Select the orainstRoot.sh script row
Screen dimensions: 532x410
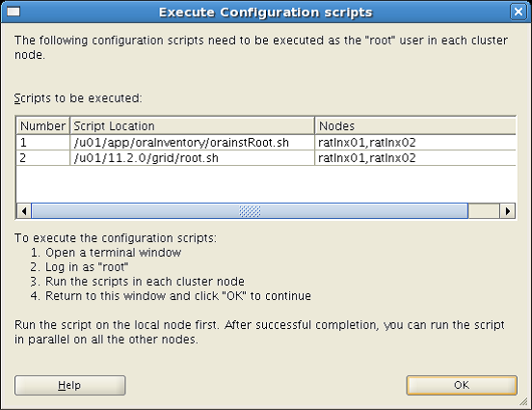click(266, 143)
